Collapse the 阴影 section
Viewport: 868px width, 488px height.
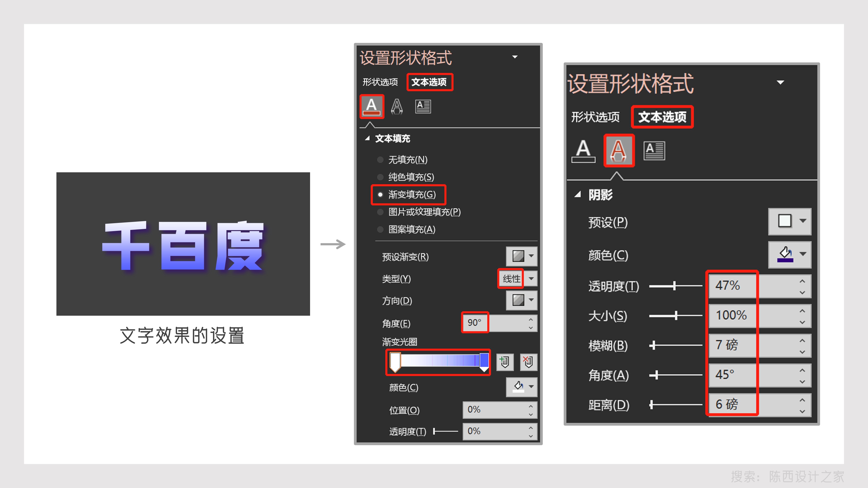578,195
